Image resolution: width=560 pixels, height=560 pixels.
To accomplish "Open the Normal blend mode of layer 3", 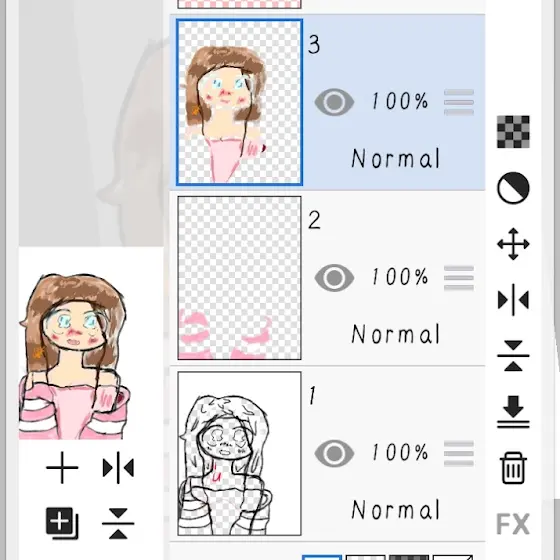I will 395,159.
